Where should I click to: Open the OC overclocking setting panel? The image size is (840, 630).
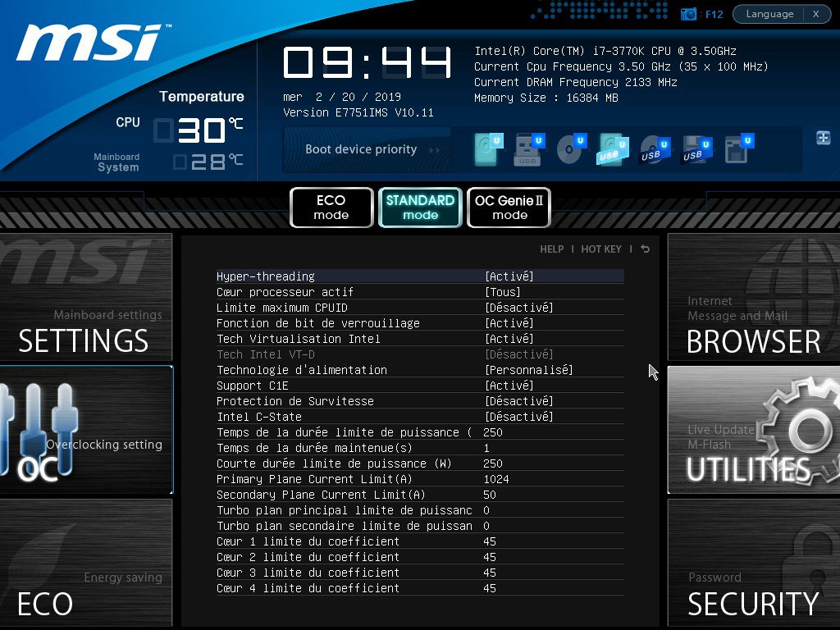(x=86, y=430)
